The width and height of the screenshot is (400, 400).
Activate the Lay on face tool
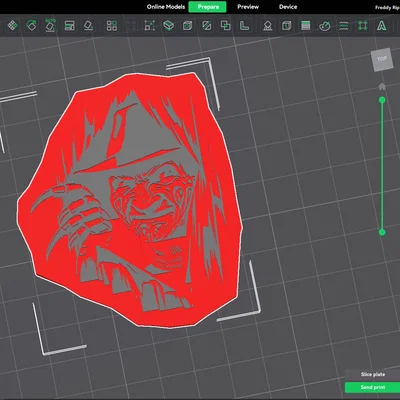coord(88,26)
